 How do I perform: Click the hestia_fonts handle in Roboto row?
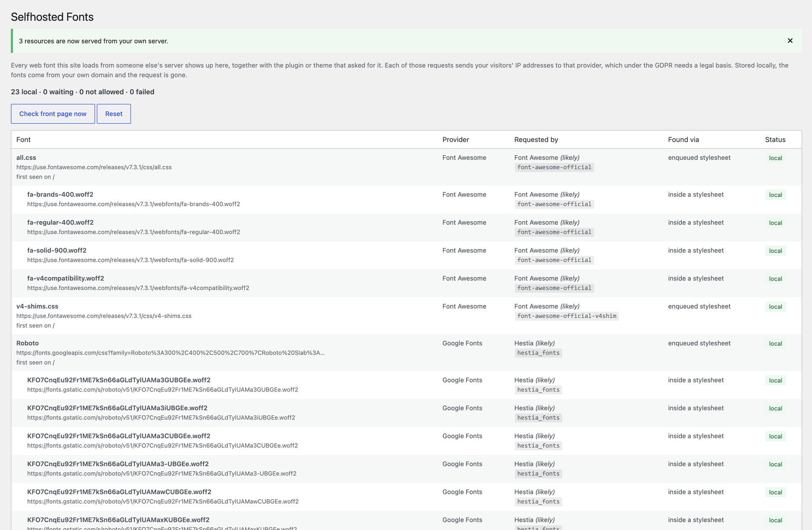[x=538, y=353]
